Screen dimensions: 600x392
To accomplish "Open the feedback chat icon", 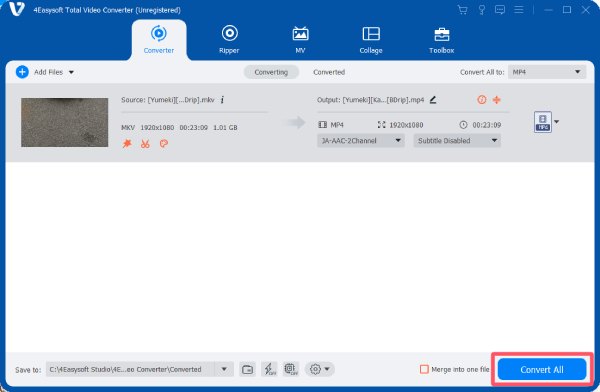I will (500, 10).
